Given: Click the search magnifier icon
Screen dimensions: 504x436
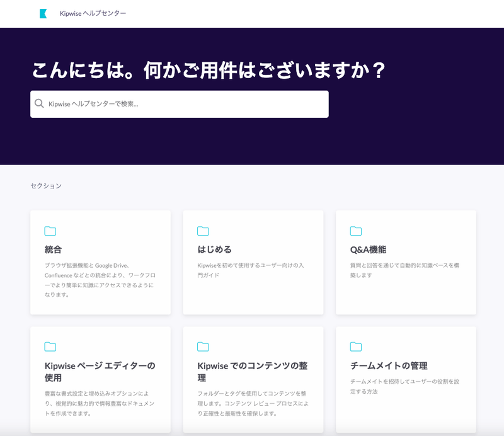Looking at the screenshot, I should click(x=39, y=104).
